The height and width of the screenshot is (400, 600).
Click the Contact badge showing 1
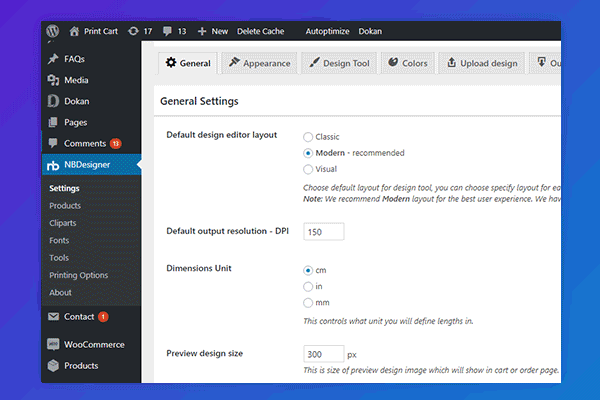pyautogui.click(x=103, y=317)
